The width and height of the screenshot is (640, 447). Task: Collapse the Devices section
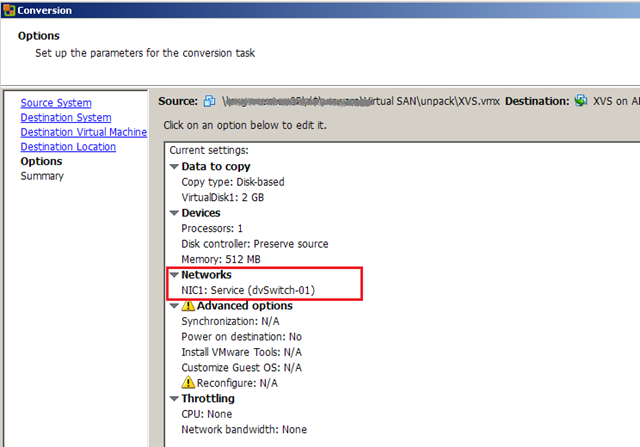174,213
